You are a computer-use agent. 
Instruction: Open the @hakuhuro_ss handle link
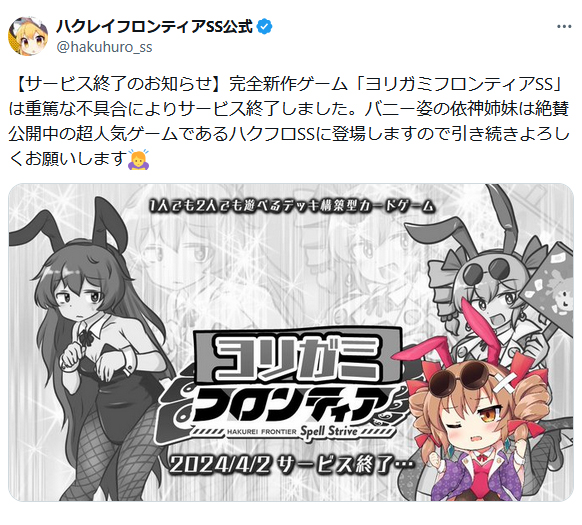pyautogui.click(x=104, y=47)
